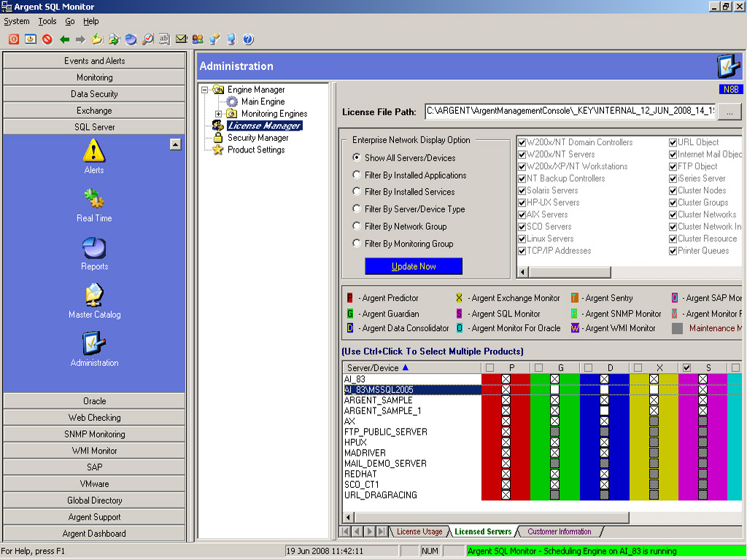Screen dimensions: 747x560
Task: Expand the Monitoring Engines tree node
Action: (x=218, y=114)
